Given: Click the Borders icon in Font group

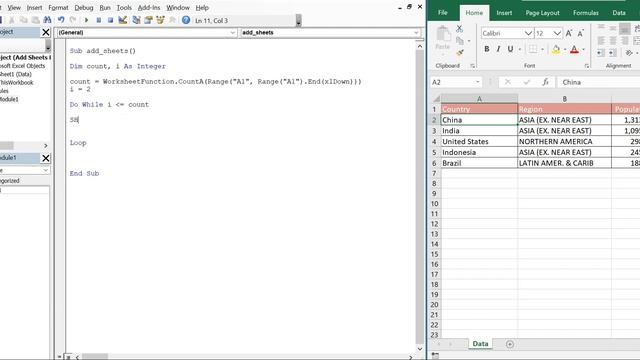Looking at the screenshot, I should coord(533,49).
